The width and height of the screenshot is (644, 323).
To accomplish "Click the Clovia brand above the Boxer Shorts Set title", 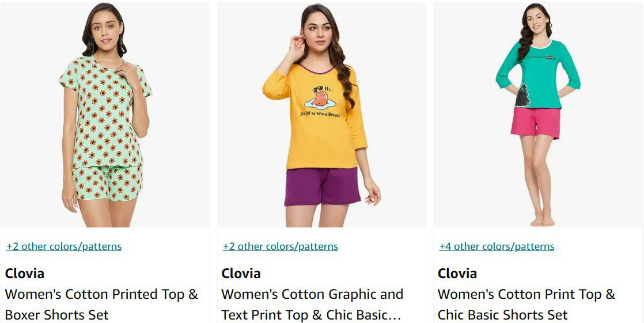I will point(25,273).
